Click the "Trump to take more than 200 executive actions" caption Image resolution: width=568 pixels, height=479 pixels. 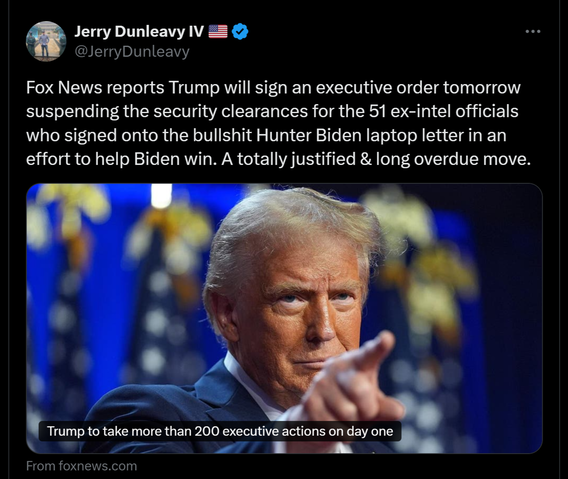[220, 431]
